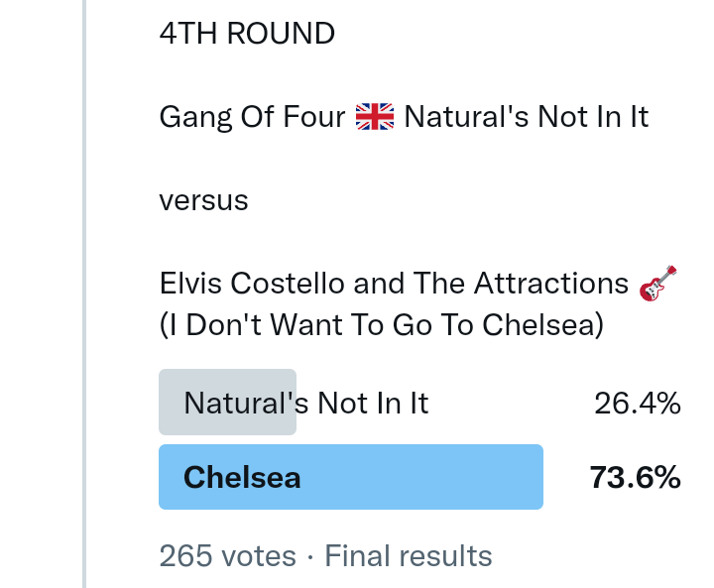714x588 pixels.
Task: Click the bold 73.6% poll percentage
Action: coord(635,478)
